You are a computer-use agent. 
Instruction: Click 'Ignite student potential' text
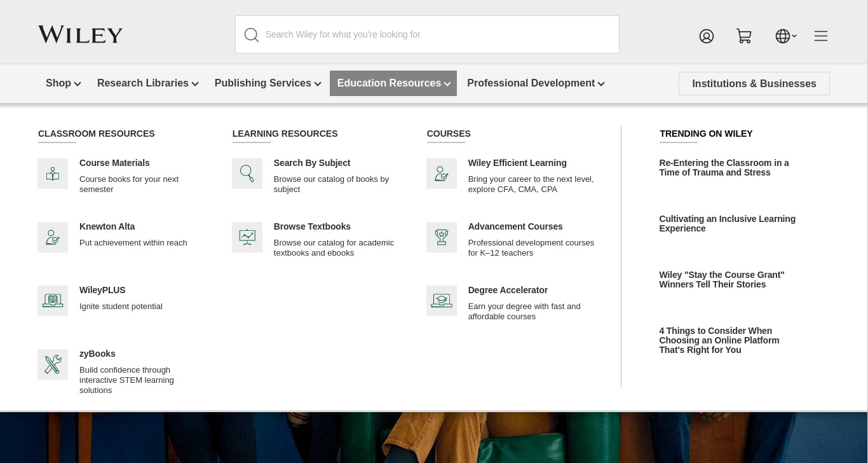point(121,307)
